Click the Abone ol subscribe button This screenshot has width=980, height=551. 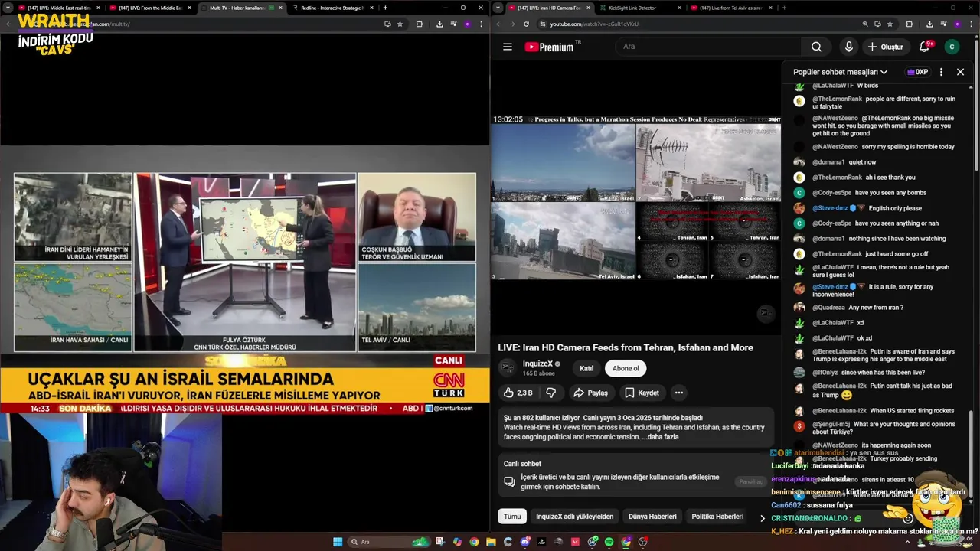click(x=626, y=368)
